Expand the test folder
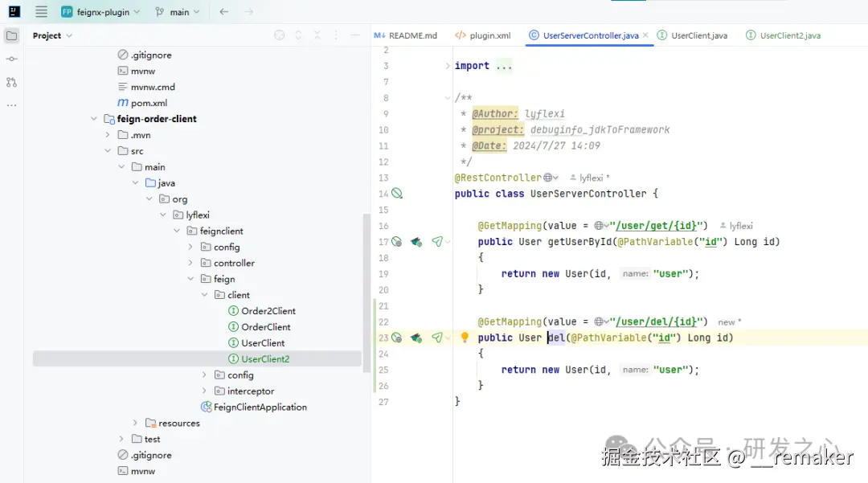868x483 pixels. tap(121, 440)
